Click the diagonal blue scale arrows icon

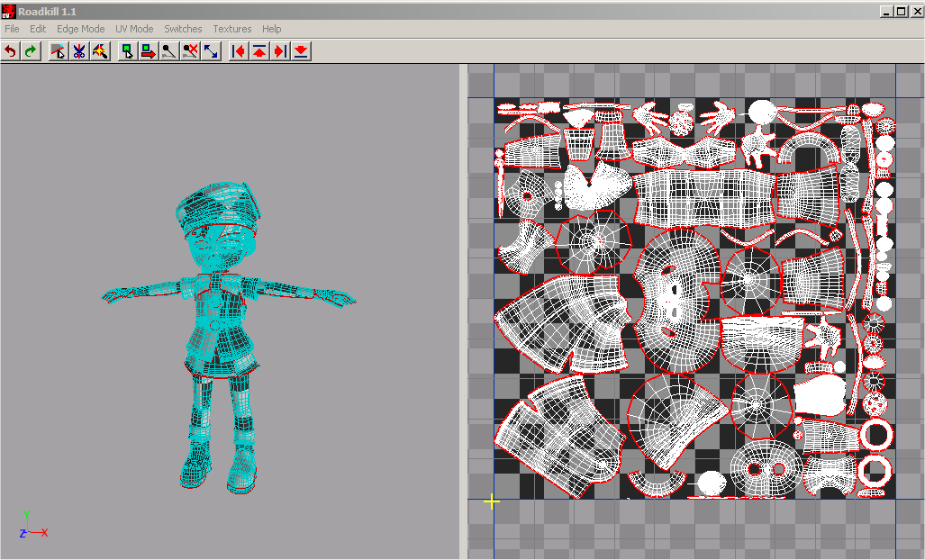coord(211,51)
